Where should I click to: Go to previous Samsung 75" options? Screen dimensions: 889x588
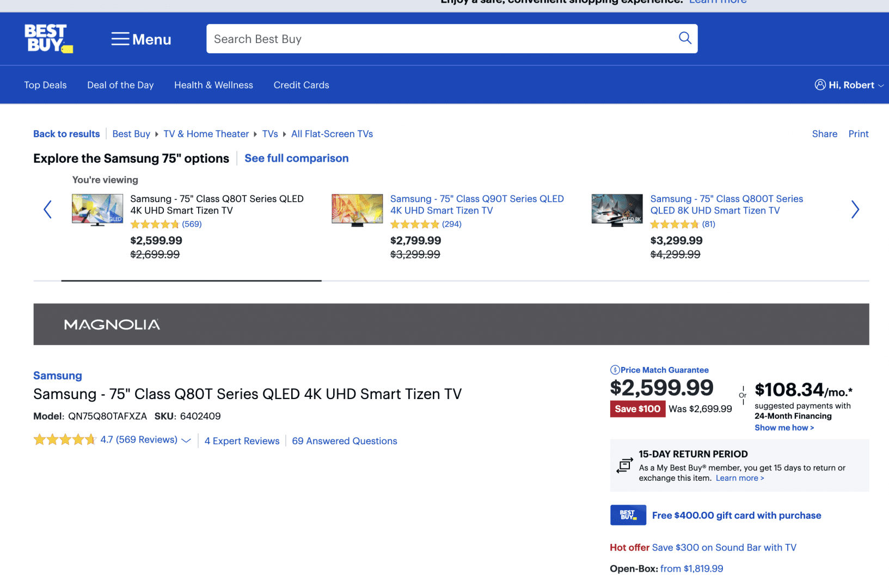coord(48,210)
